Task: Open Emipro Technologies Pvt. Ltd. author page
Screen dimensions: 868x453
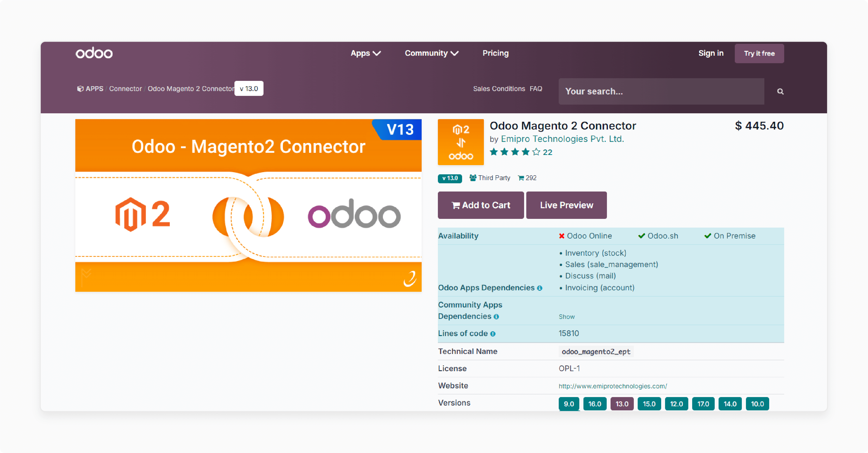Action: tap(562, 139)
